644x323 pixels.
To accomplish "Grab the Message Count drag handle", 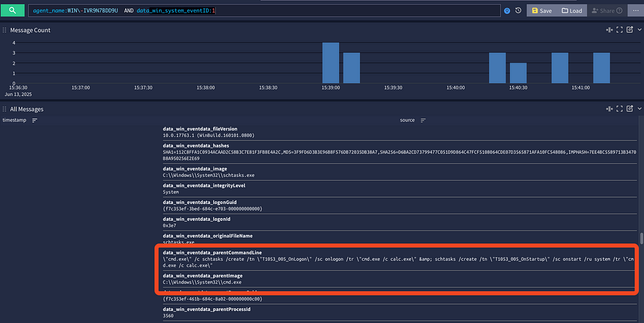I will click(4, 30).
